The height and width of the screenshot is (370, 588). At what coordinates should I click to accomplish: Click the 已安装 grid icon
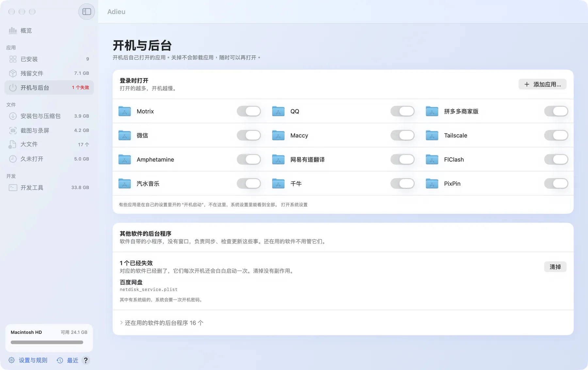coord(13,59)
